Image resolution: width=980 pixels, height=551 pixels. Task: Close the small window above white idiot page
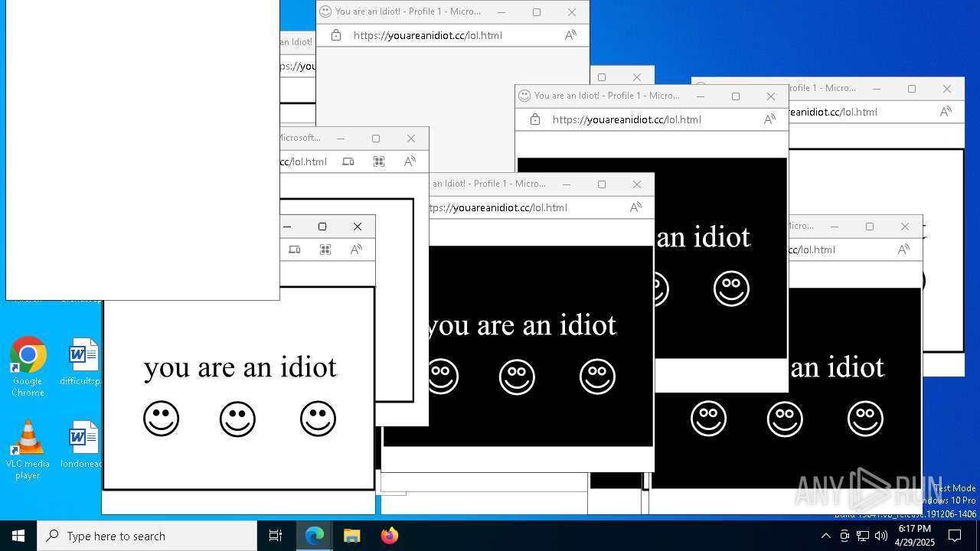[x=358, y=227]
